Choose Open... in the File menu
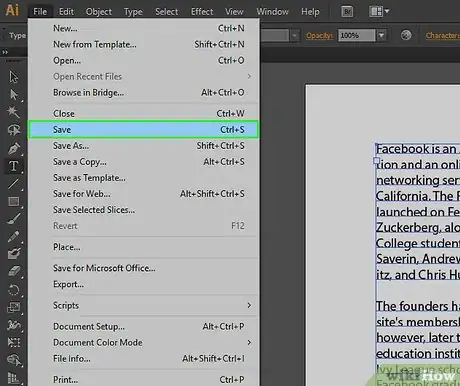 pyautogui.click(x=144, y=60)
